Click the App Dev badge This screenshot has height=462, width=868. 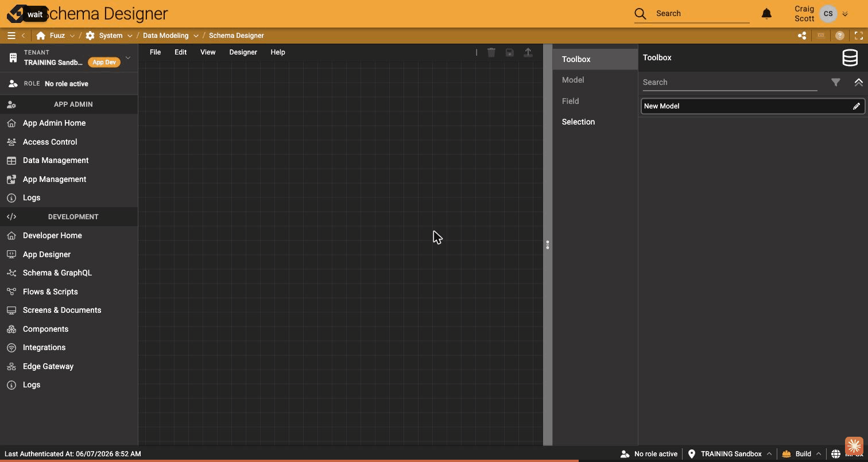click(x=104, y=63)
